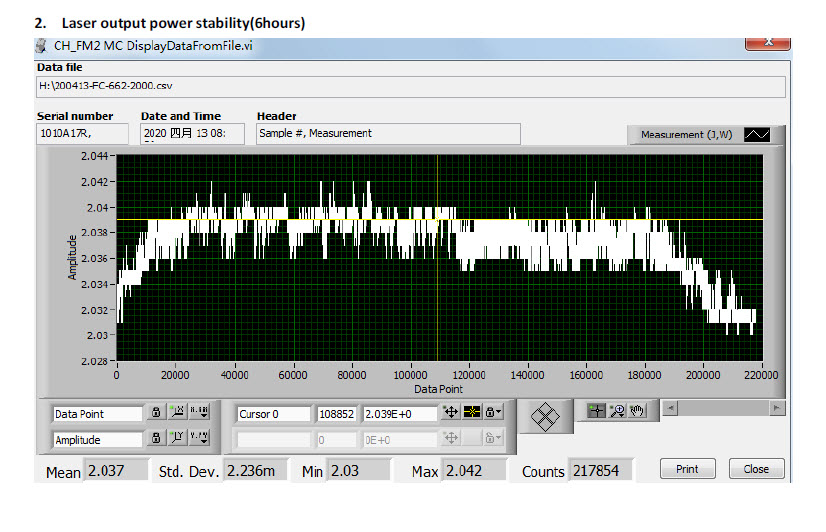Autoscale the Y axis once
The height and width of the screenshot is (532, 826).
[x=177, y=438]
